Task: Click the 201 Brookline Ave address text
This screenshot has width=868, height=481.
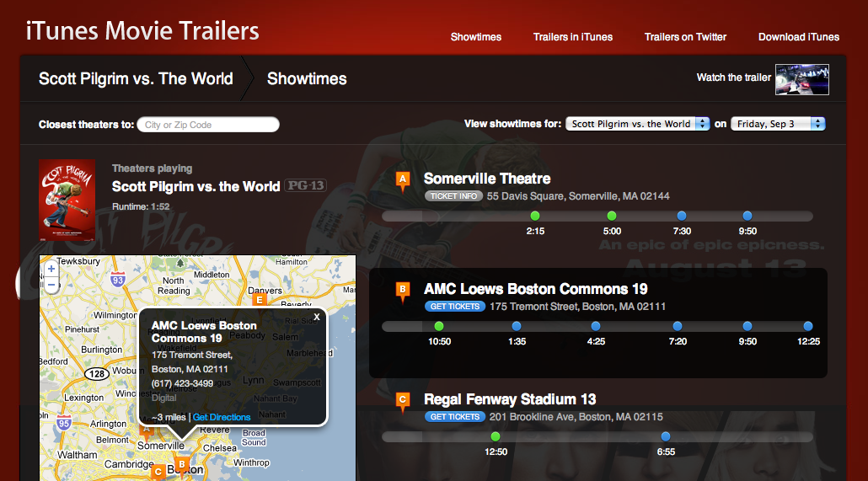Action: [576, 417]
